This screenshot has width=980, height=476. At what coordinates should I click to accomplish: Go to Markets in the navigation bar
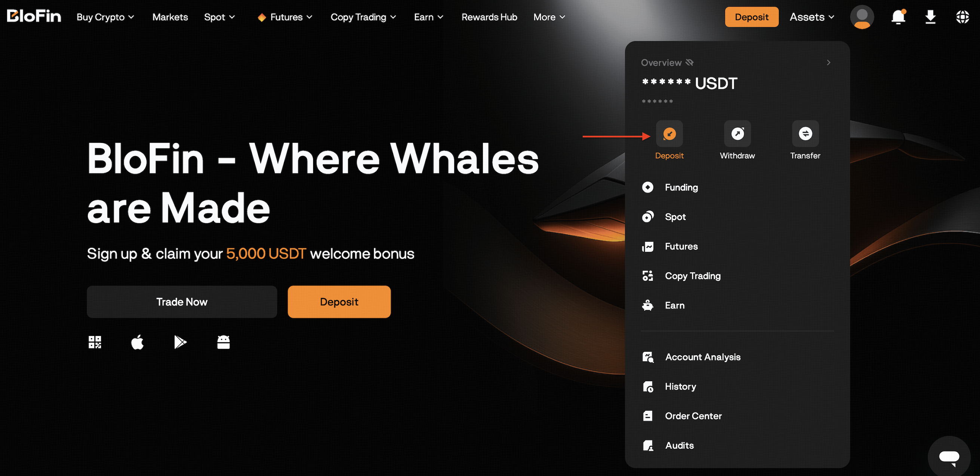170,17
